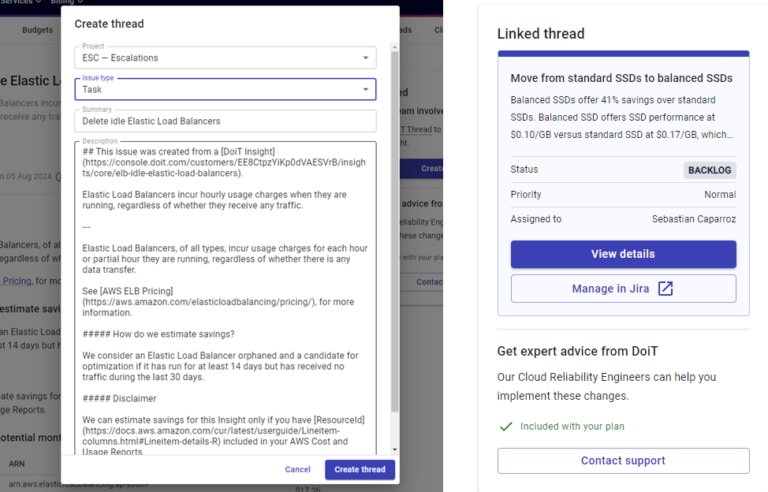Click the green checkmark next to Included with your plan
Image resolution: width=768 pixels, height=492 pixels.
[x=506, y=426]
